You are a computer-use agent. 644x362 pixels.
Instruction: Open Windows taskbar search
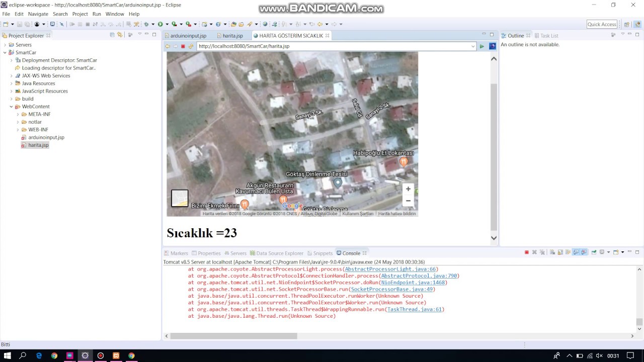pos(23,355)
